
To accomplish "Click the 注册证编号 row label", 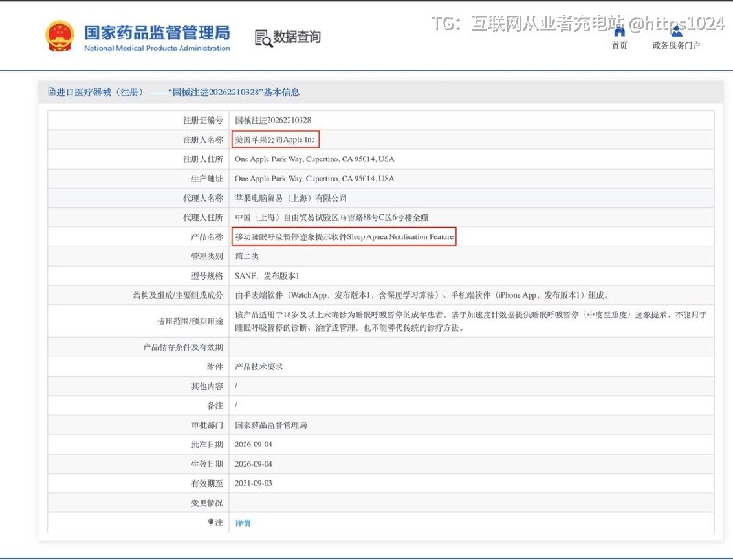I will coord(202,120).
